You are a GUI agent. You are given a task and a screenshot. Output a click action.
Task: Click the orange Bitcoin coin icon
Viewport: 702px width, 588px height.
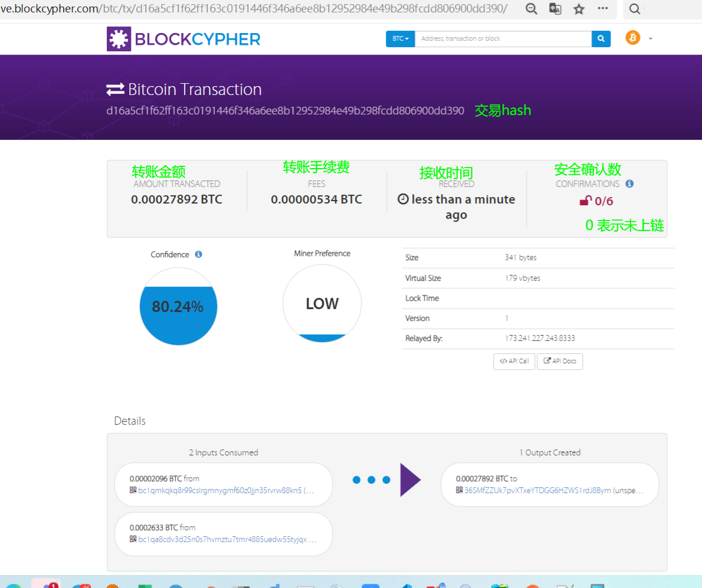632,38
